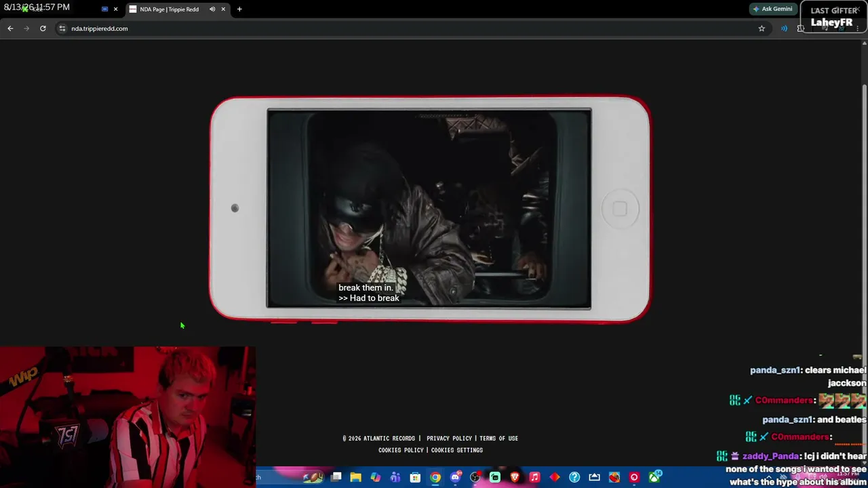Click chat username zaddy_Panda

[x=770, y=456]
